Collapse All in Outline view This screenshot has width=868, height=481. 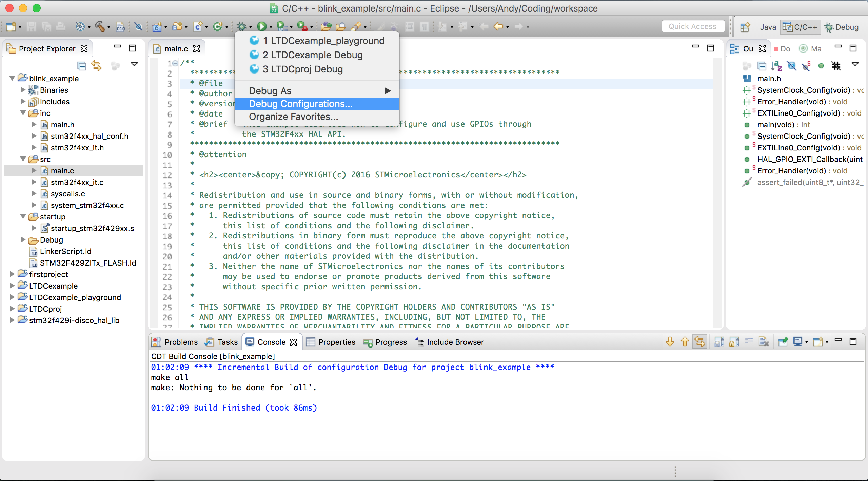coord(762,66)
